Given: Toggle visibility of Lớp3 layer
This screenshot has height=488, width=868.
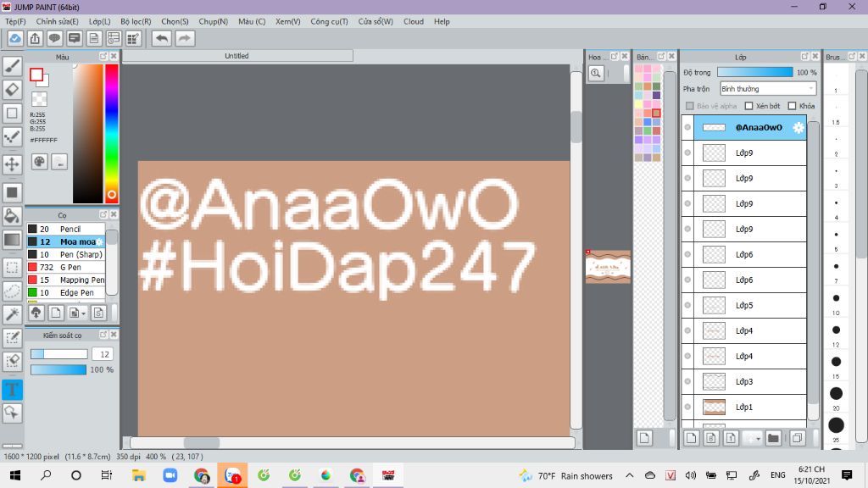Looking at the screenshot, I should point(687,382).
